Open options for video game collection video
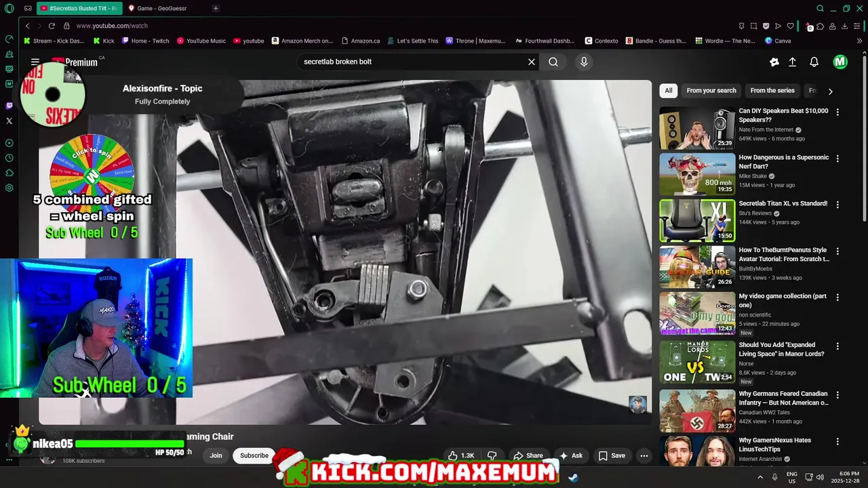 [x=837, y=298]
